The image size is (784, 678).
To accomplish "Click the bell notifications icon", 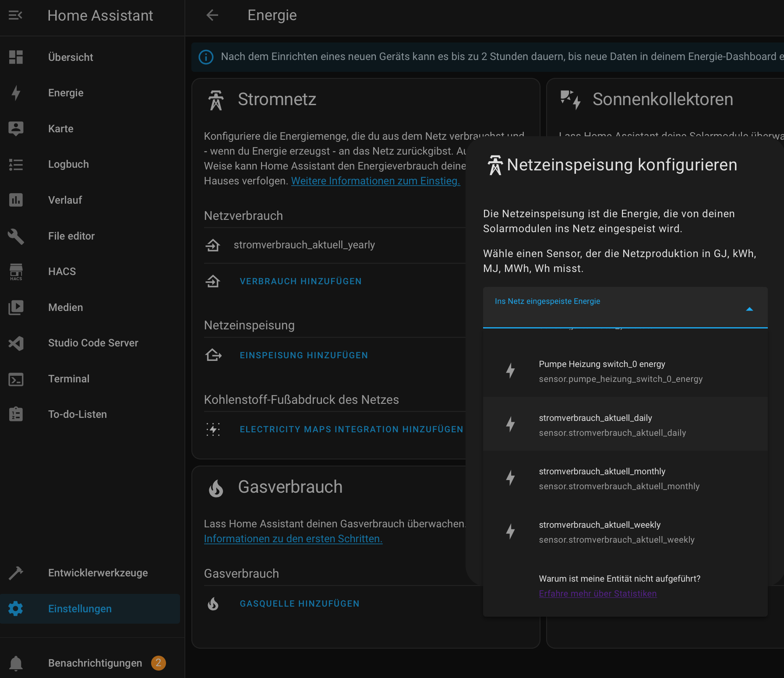I will 16,663.
